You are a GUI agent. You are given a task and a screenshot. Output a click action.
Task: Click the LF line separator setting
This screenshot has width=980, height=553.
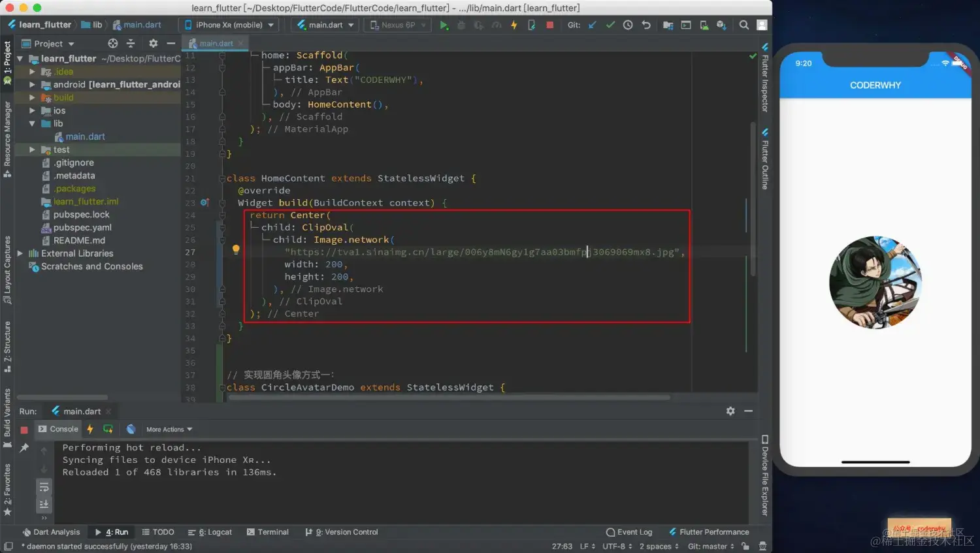(x=587, y=546)
